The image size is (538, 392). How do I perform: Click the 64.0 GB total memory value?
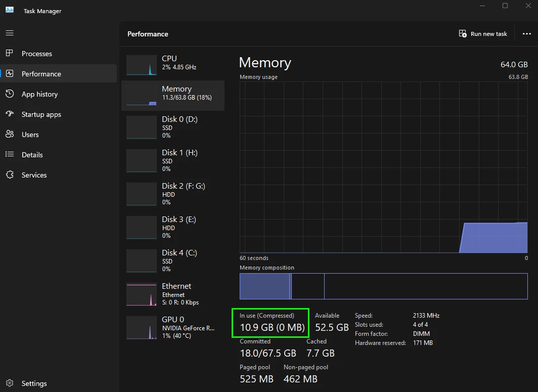[x=514, y=65]
